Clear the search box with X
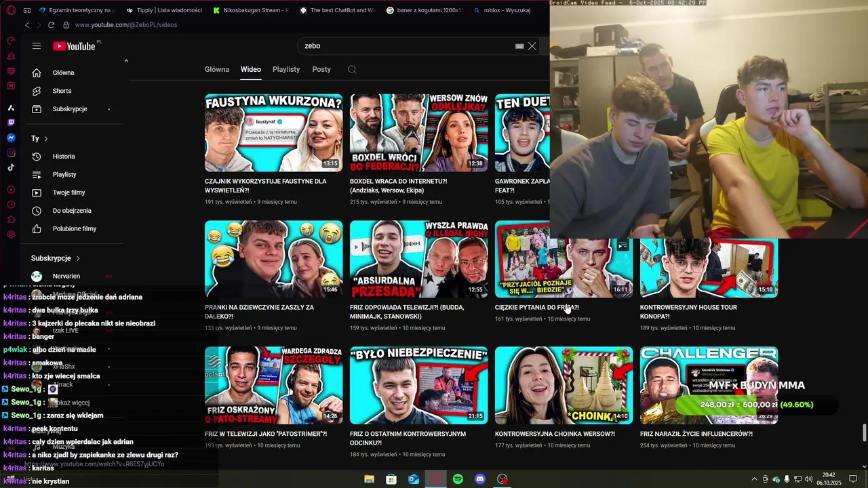 pos(532,46)
